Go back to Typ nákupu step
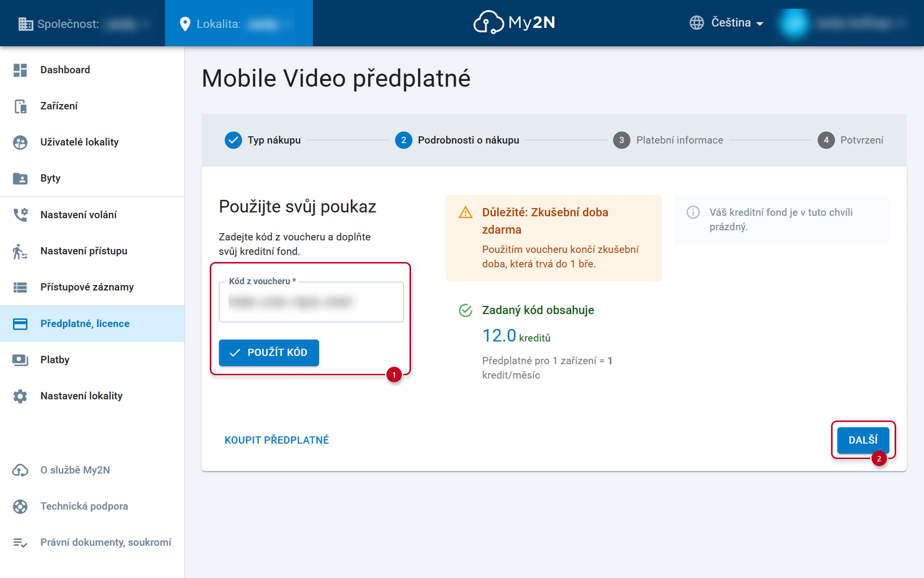Screen dimensions: 924x578 click(x=263, y=140)
